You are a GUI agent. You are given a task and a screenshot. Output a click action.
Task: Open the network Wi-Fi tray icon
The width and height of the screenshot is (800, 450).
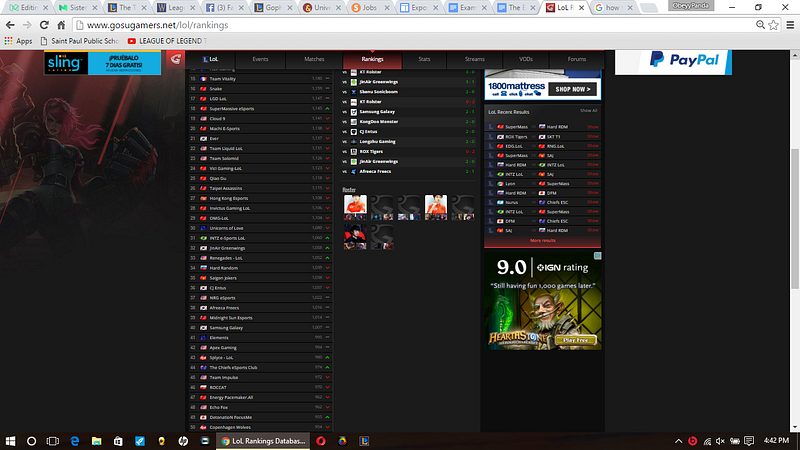(x=707, y=441)
